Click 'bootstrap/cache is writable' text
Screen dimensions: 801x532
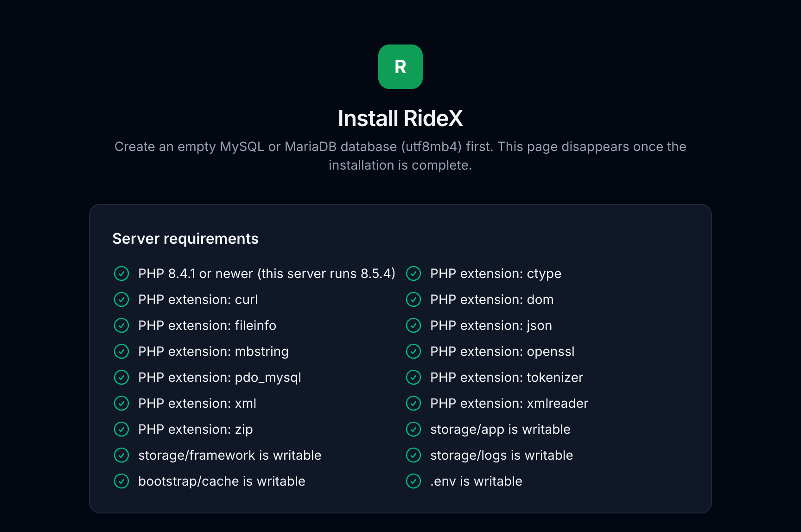pos(222,481)
